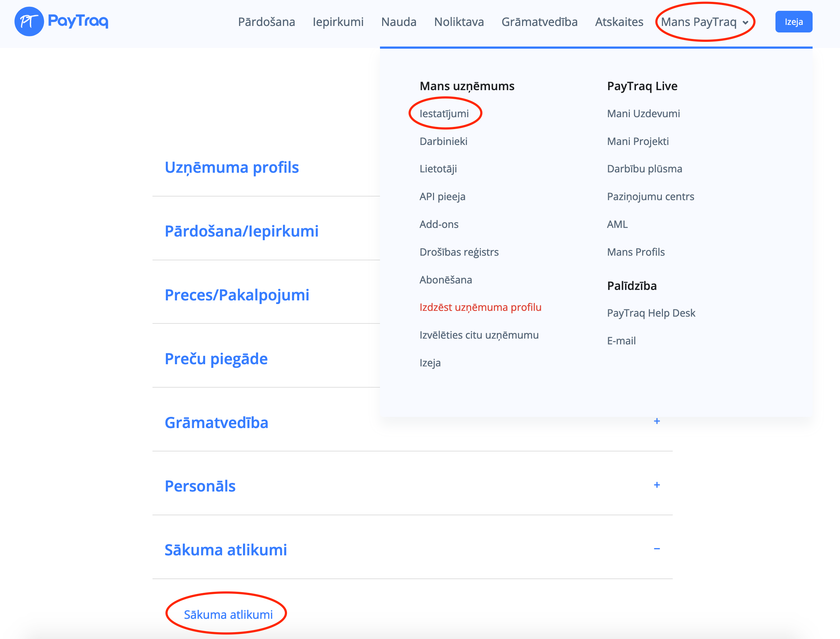Select Iestatījumi in the dropdown
The width and height of the screenshot is (840, 639).
pos(444,113)
